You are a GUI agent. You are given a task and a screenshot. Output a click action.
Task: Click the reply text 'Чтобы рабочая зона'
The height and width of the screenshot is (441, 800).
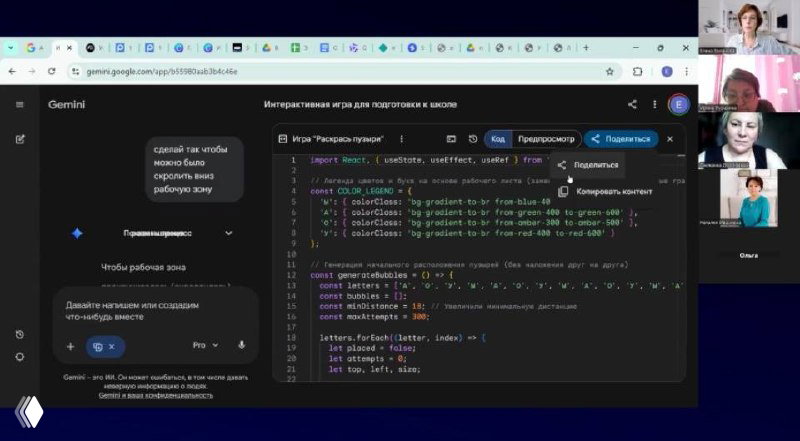coord(143,267)
